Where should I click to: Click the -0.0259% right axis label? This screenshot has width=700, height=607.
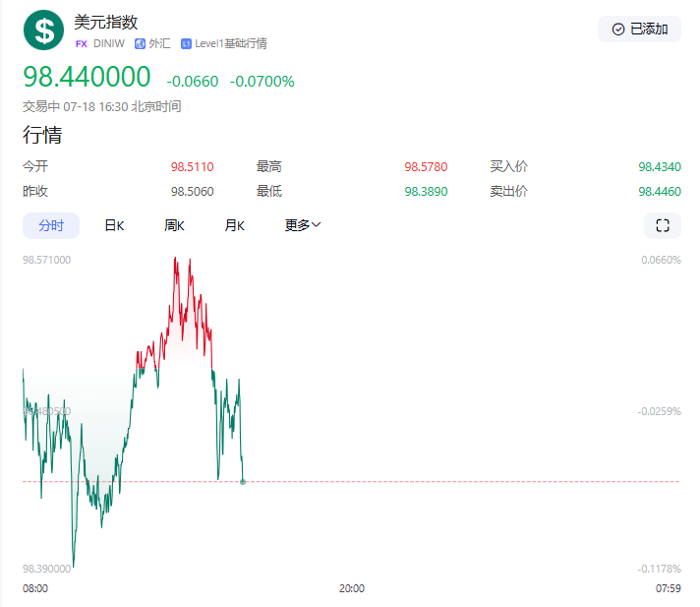click(x=659, y=411)
